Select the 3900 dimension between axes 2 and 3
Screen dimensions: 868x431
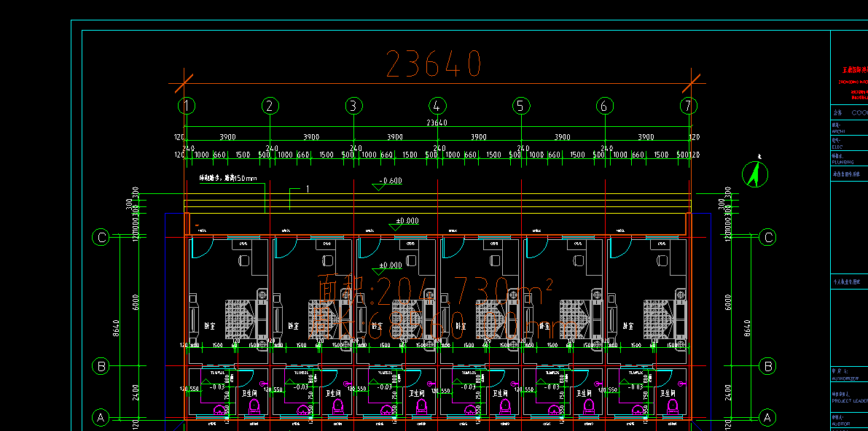(x=311, y=137)
